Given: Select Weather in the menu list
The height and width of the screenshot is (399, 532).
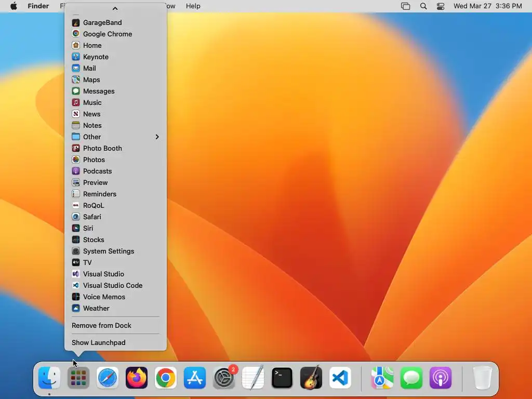Looking at the screenshot, I should [115, 308].
